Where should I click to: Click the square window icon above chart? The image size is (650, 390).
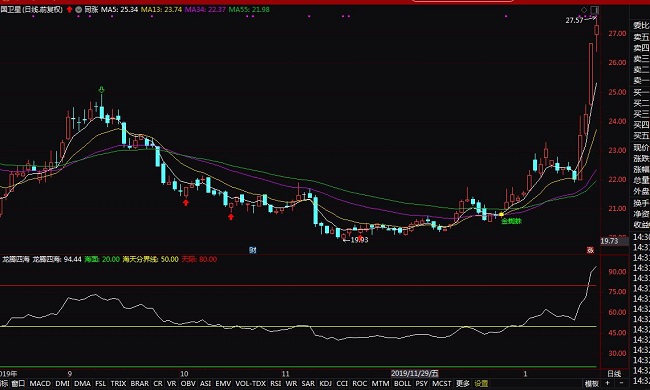coord(594,10)
